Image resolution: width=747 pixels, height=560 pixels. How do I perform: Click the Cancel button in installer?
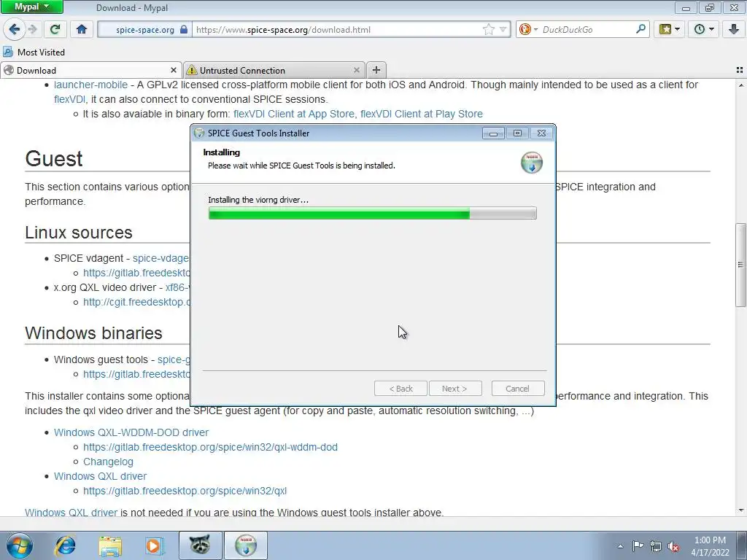point(517,389)
